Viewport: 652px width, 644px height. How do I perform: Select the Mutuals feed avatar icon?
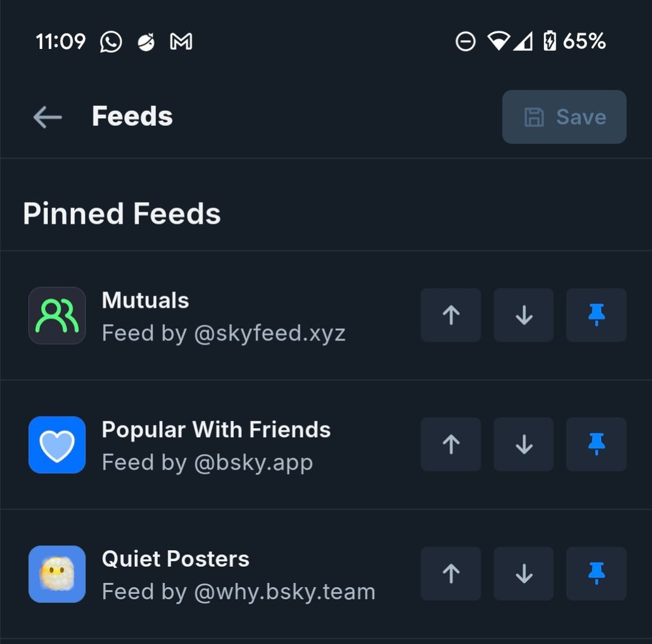[57, 315]
